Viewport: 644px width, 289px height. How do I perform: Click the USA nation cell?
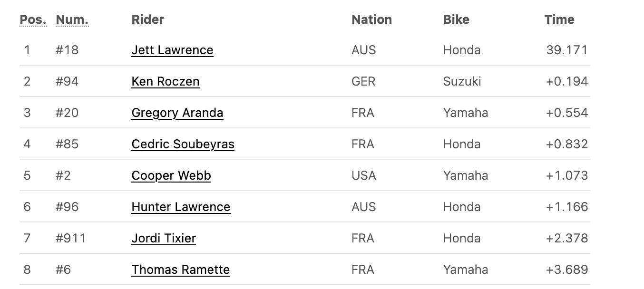364,175
